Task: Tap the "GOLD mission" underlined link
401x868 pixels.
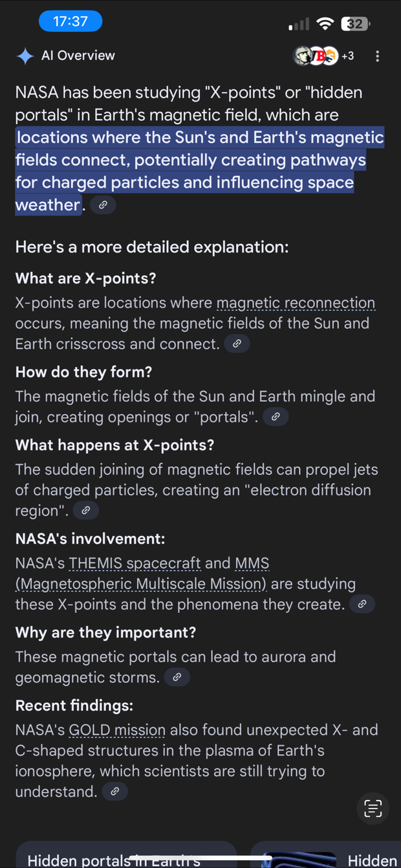Action: (x=117, y=730)
